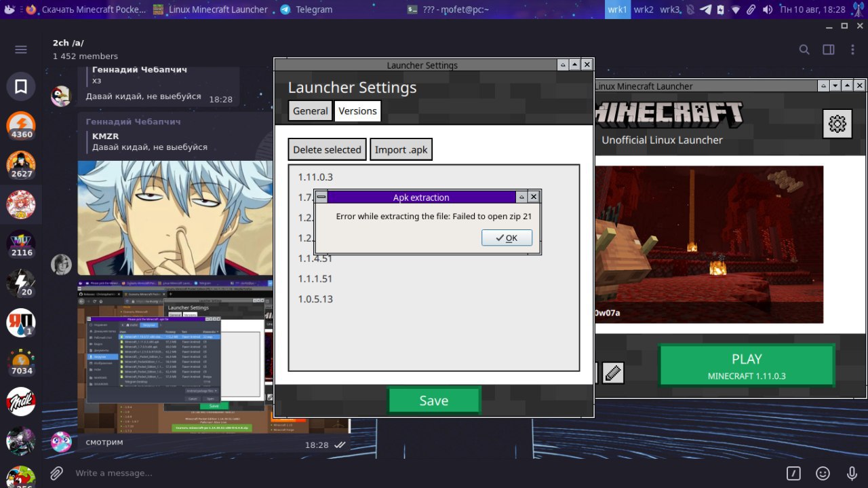This screenshot has height=488, width=868.
Task: Click the 2ch /a/ chat header
Action: (85, 49)
